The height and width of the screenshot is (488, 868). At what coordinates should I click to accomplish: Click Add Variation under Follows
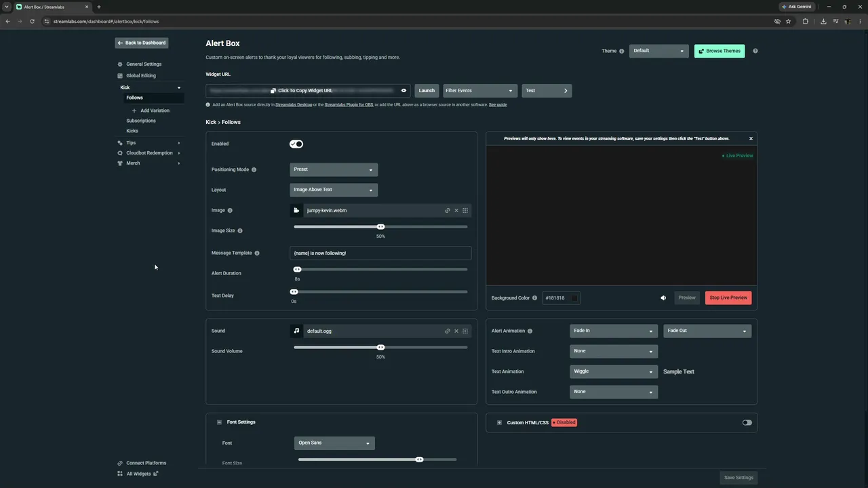[x=151, y=110]
